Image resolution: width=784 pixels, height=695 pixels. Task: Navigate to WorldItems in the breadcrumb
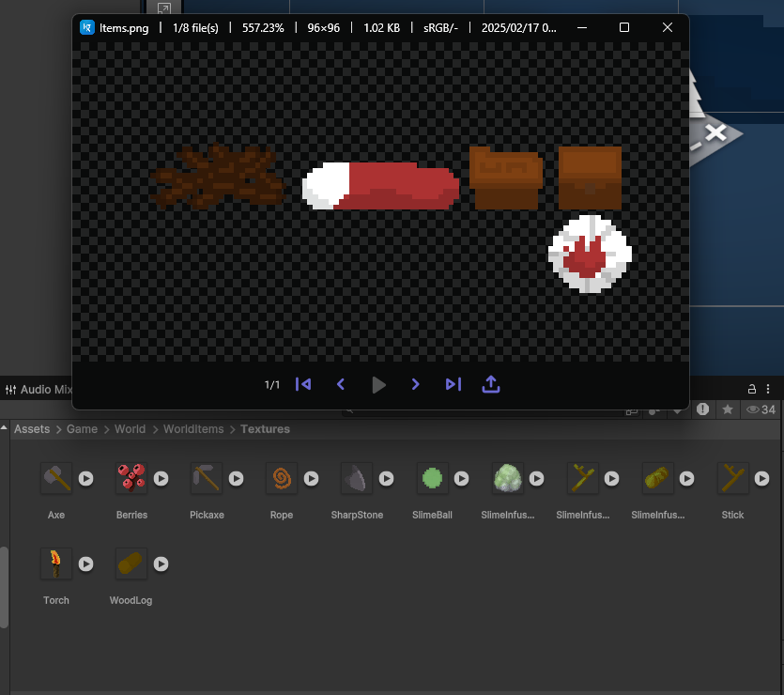(x=193, y=429)
